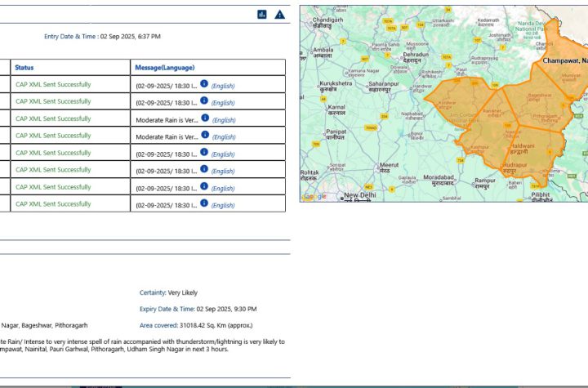
Task: Click Kurukshetra label on the map
Action: [x=336, y=87]
